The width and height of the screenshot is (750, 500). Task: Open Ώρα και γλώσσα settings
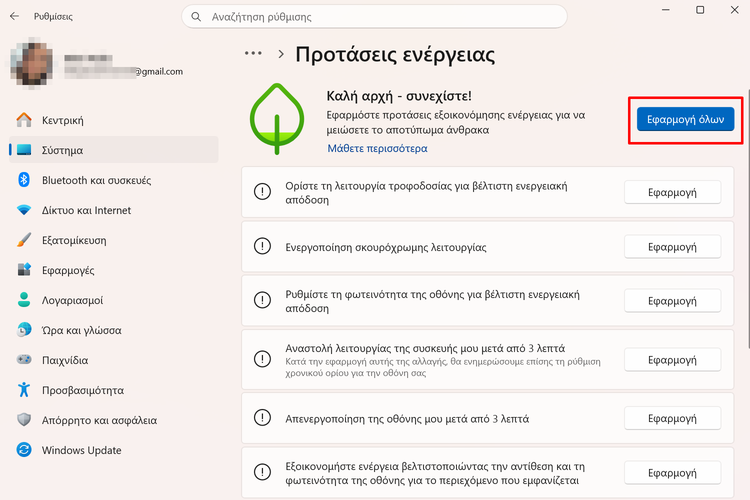tap(81, 330)
